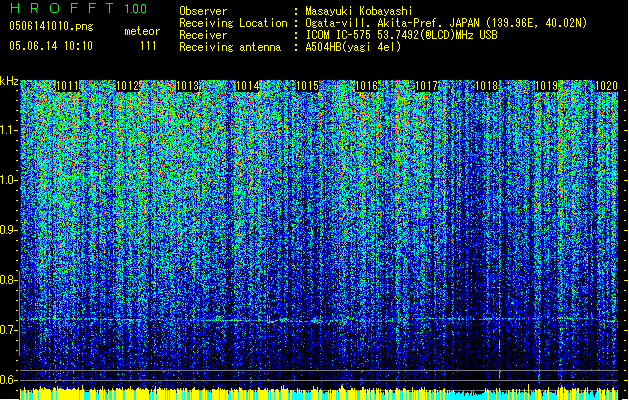
Task: Click the 1019 time marker
Action: tap(546, 86)
